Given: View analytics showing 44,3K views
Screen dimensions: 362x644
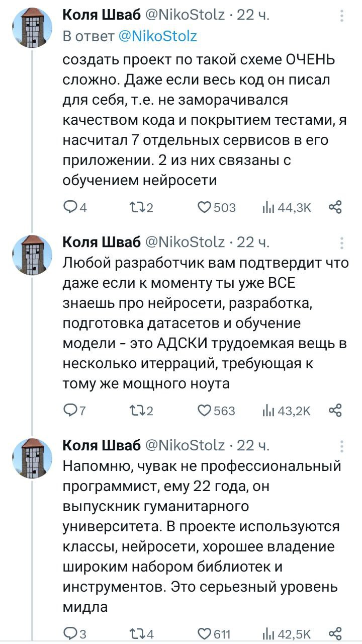Looking at the screenshot, I should pos(288,207).
